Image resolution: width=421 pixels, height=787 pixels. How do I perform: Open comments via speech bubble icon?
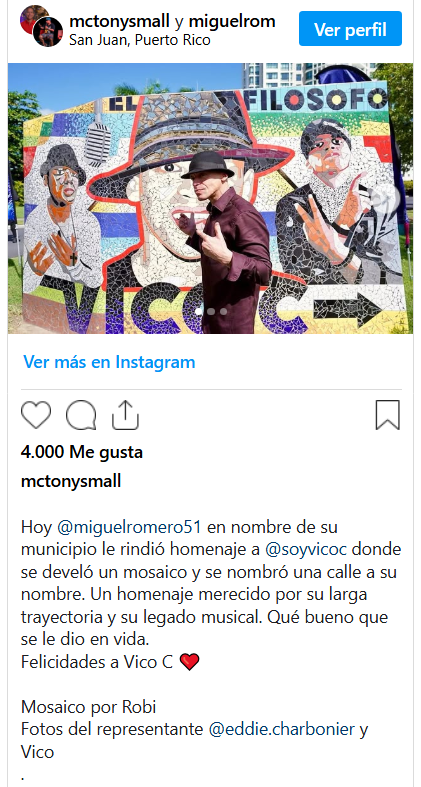click(x=81, y=415)
